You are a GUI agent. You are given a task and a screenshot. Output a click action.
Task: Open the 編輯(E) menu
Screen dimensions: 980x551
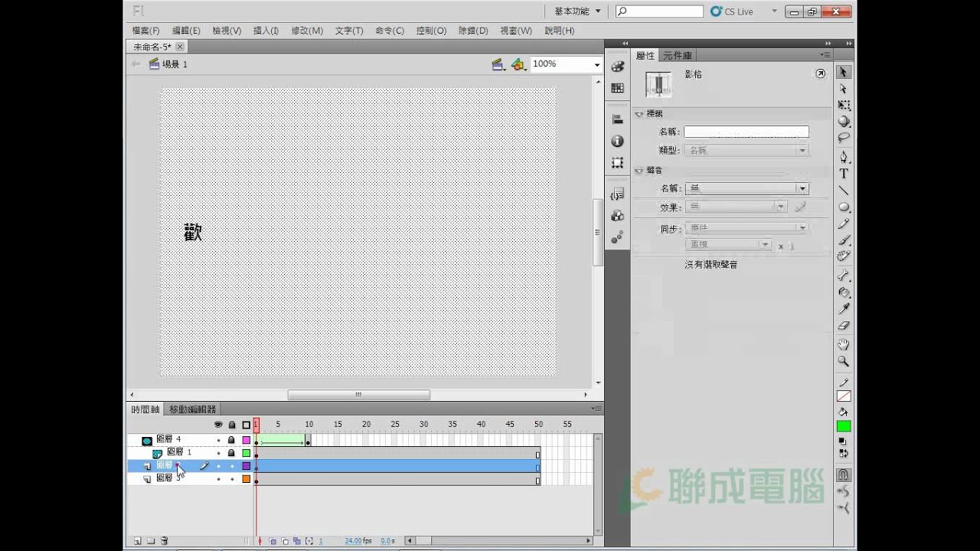click(186, 31)
